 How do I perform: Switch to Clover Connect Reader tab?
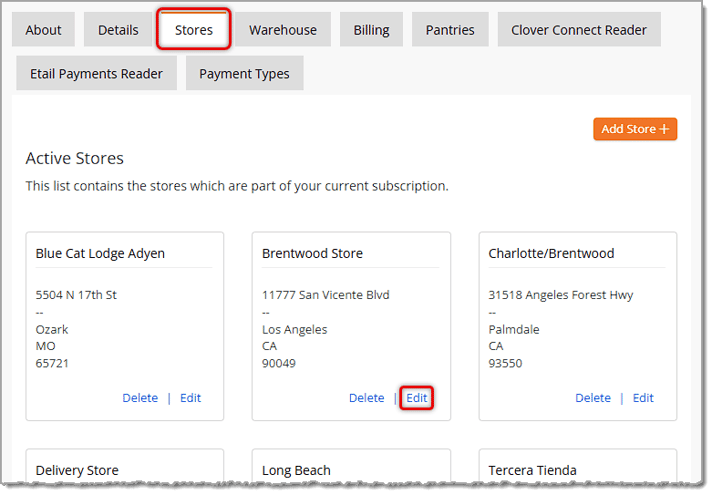[579, 30]
